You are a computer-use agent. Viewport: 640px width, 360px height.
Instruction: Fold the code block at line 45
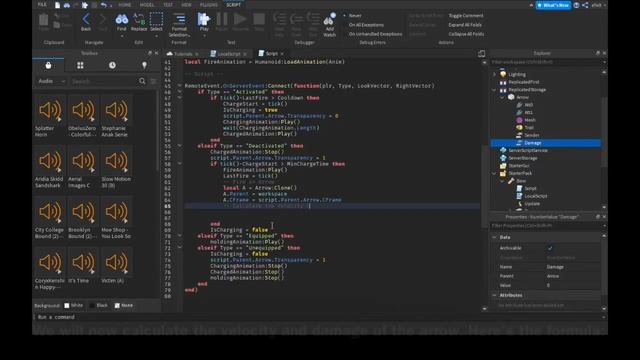pos(179,86)
